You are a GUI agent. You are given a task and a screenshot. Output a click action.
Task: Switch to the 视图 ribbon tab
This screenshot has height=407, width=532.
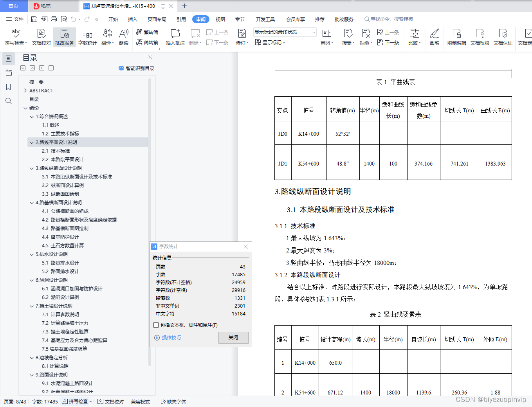coord(220,19)
